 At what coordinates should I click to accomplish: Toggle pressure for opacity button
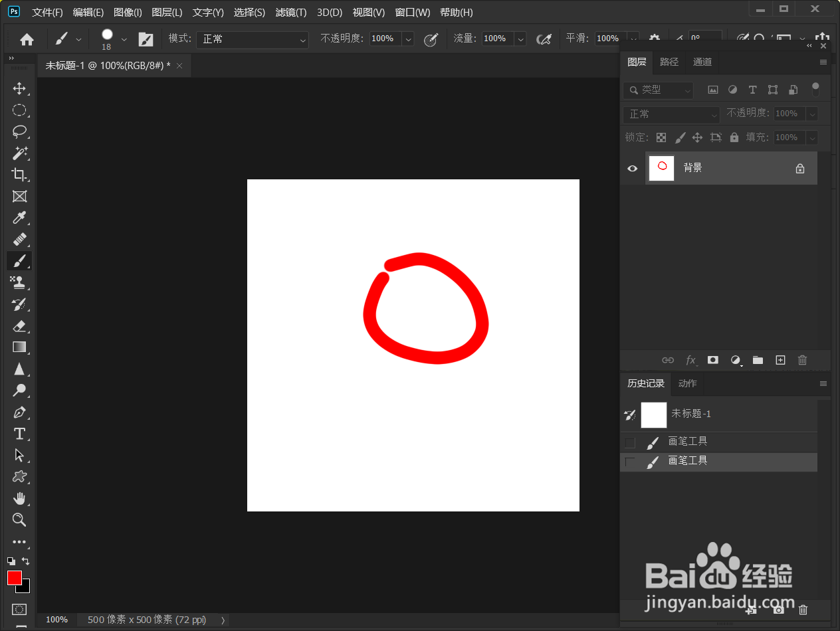coord(431,39)
